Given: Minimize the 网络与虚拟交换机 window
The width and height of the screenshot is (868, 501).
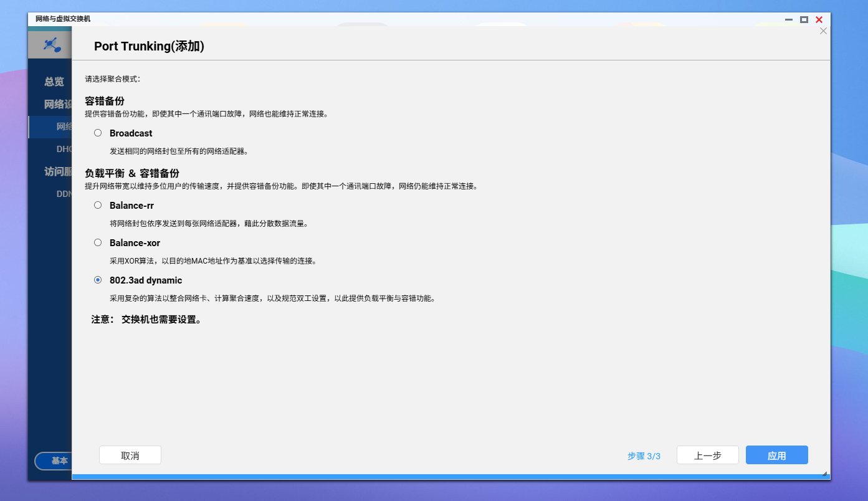Looking at the screenshot, I should coord(789,19).
